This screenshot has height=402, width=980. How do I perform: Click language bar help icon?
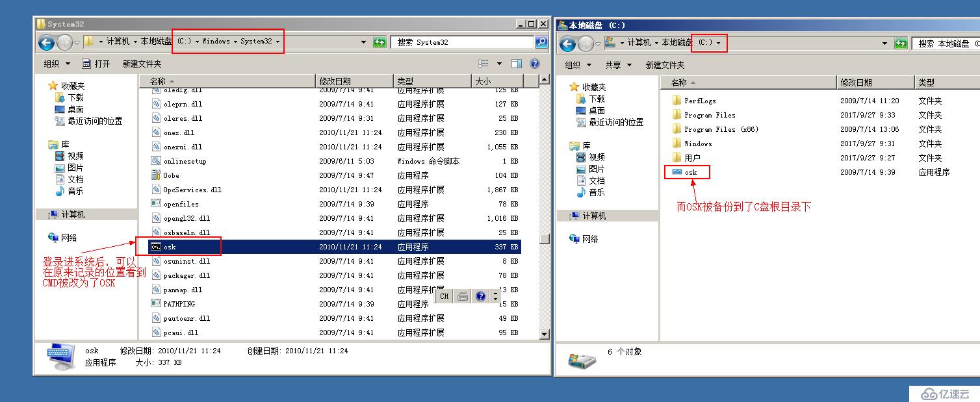(481, 296)
